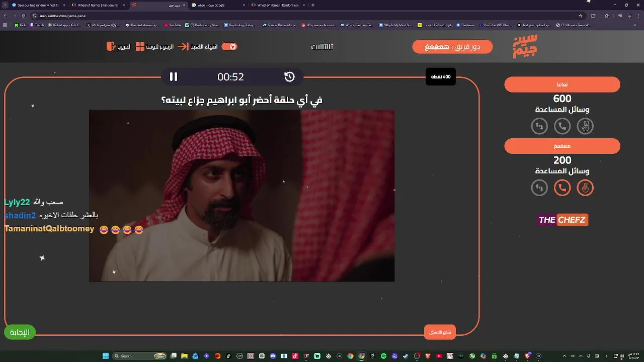Use the swap lifeline for 600-point team

click(539, 126)
